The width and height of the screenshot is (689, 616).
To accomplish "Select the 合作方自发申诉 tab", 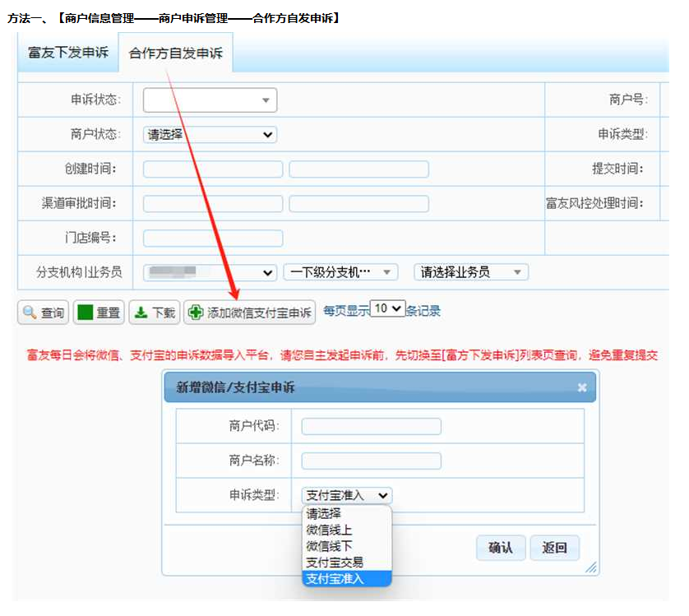I will (x=175, y=53).
